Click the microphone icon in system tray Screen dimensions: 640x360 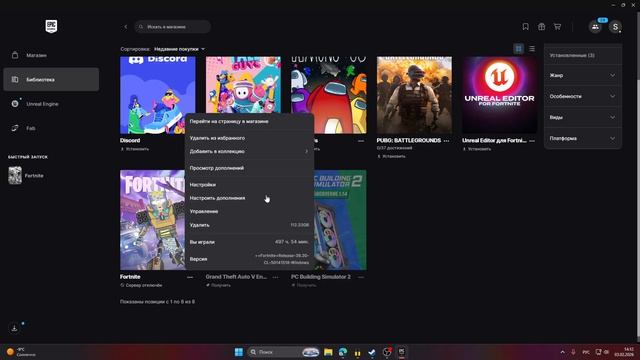coord(573,352)
